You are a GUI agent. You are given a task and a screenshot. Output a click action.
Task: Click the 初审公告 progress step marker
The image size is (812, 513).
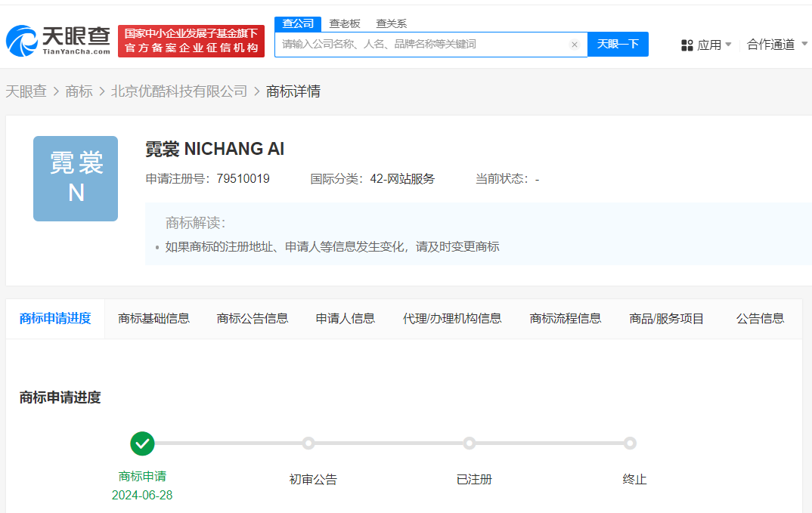(x=308, y=443)
